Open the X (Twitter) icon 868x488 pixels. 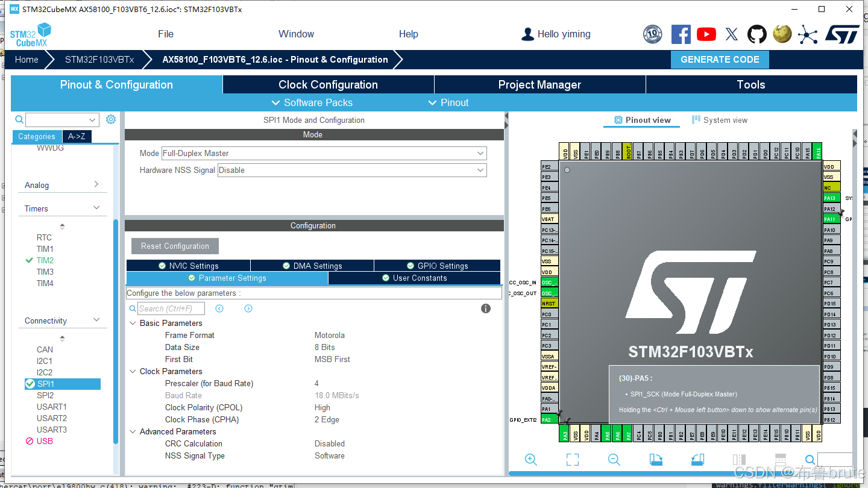pos(732,34)
